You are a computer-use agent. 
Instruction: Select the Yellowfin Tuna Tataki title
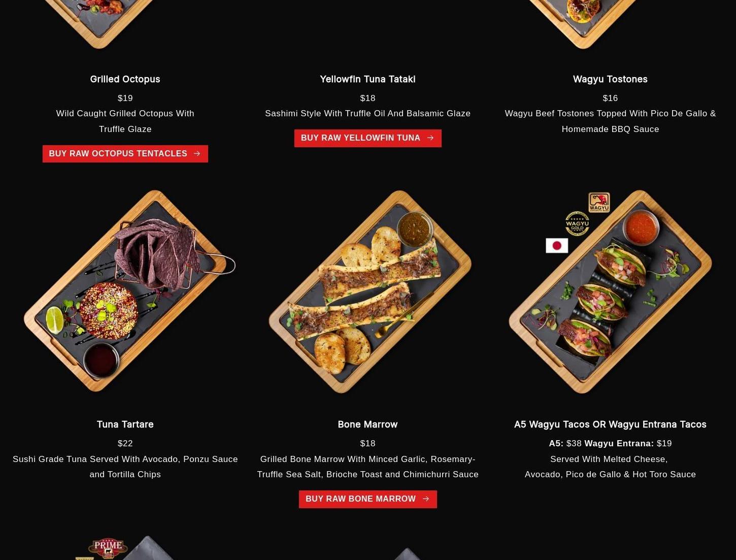pyautogui.click(x=367, y=79)
